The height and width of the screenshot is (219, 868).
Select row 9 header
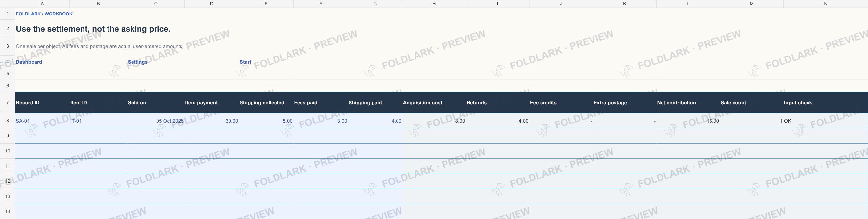coord(8,136)
